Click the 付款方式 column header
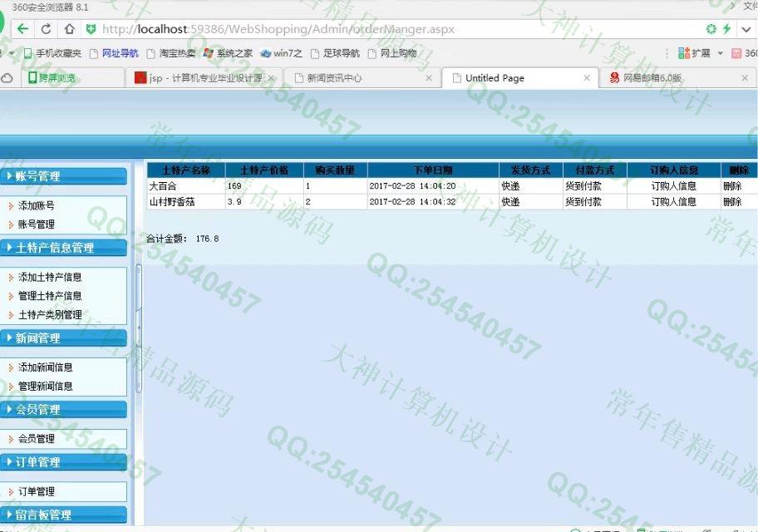This screenshot has height=532, width=758. coord(595,170)
